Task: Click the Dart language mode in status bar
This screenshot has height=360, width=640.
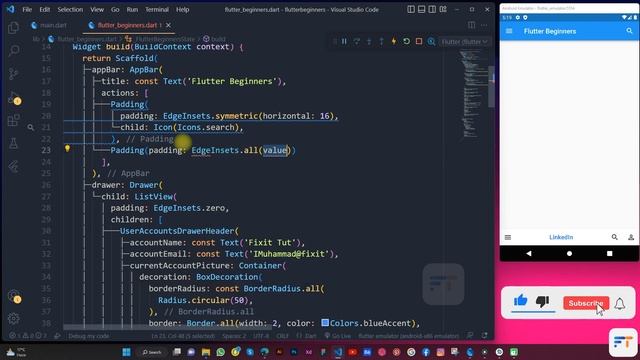Action: point(306,336)
